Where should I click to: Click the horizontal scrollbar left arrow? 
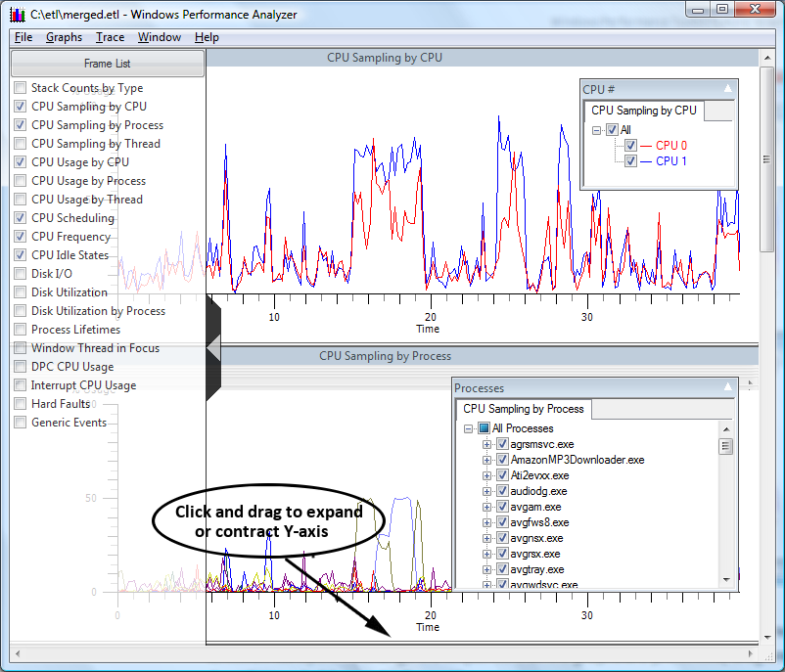click(18, 653)
